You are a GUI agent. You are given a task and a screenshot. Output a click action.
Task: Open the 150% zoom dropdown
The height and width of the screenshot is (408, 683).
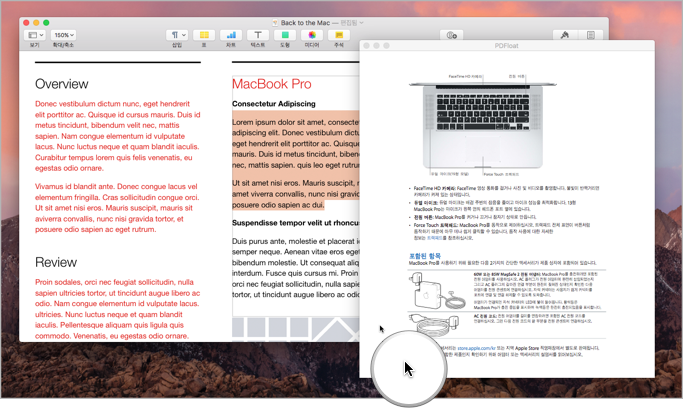click(x=64, y=35)
